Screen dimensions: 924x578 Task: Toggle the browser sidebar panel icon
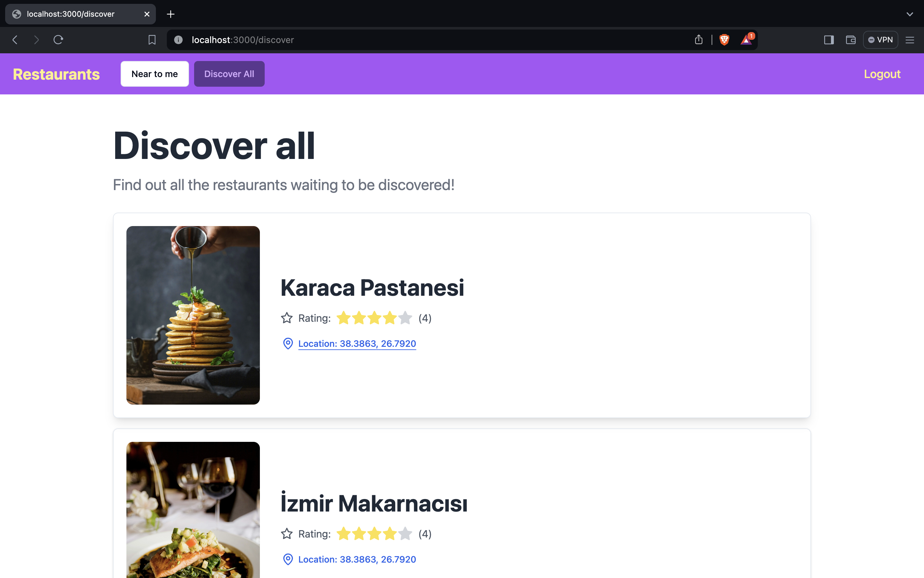click(829, 40)
